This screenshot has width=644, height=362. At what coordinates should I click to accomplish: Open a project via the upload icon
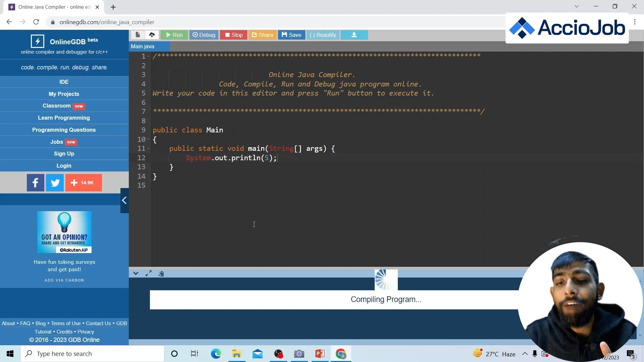[152, 35]
